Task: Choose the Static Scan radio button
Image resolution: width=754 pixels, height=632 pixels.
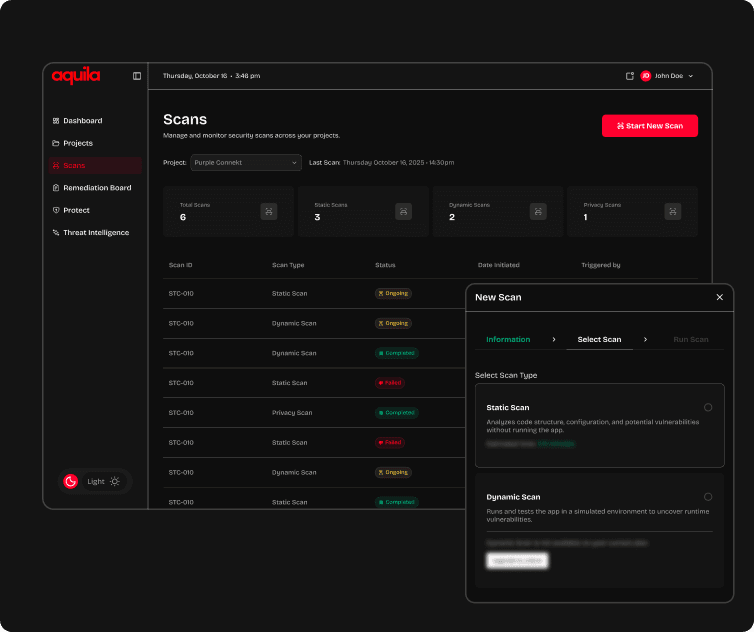Action: point(708,407)
